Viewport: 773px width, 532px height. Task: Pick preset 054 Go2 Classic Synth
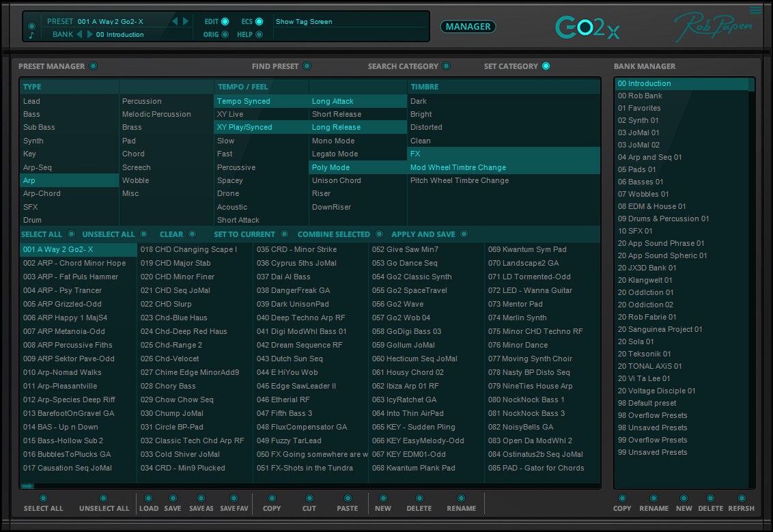pyautogui.click(x=426, y=277)
